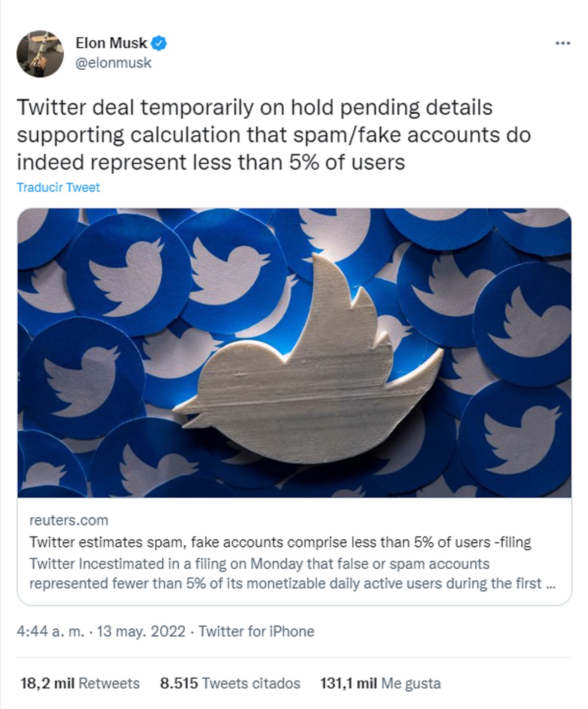Click the 4:44 a. m. timestamp
The image size is (588, 709).
[x=50, y=631]
